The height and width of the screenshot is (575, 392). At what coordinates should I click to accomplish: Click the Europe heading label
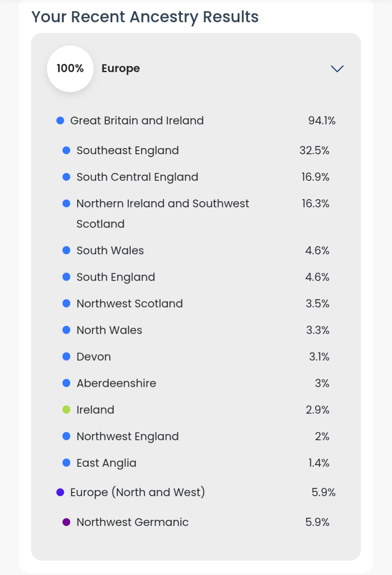pos(121,69)
